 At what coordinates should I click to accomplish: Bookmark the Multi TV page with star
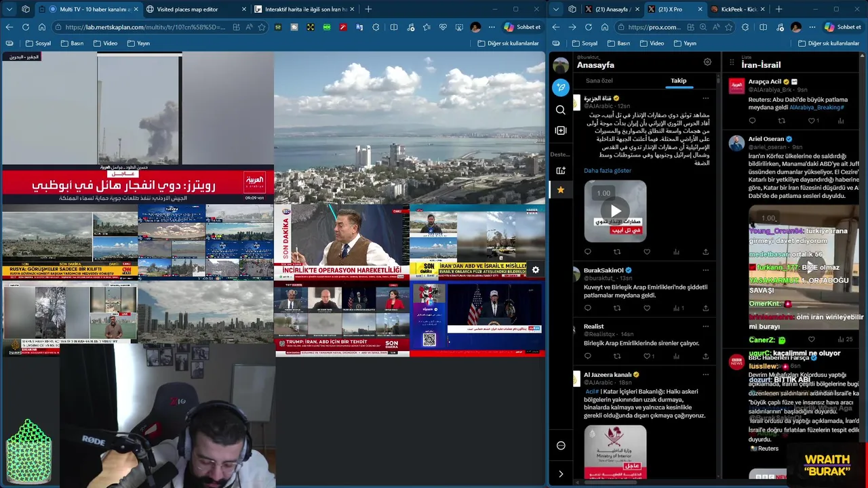(x=262, y=27)
